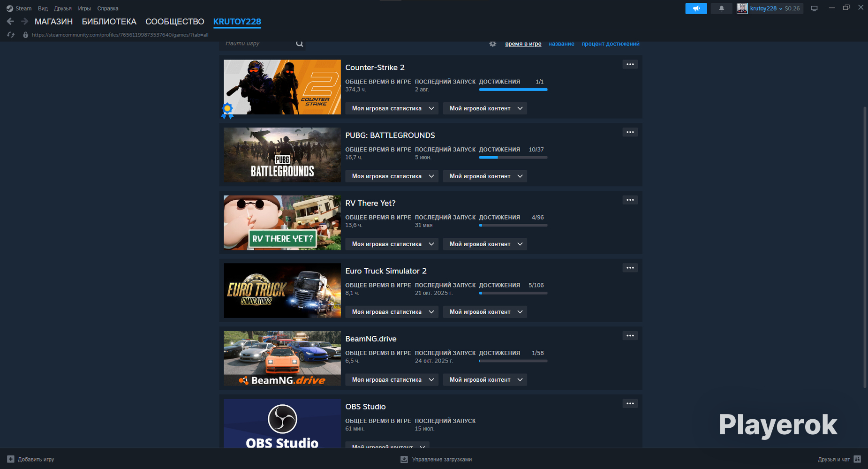
Task: Open the three-dot menu for RV There Yet?
Action: tap(630, 200)
